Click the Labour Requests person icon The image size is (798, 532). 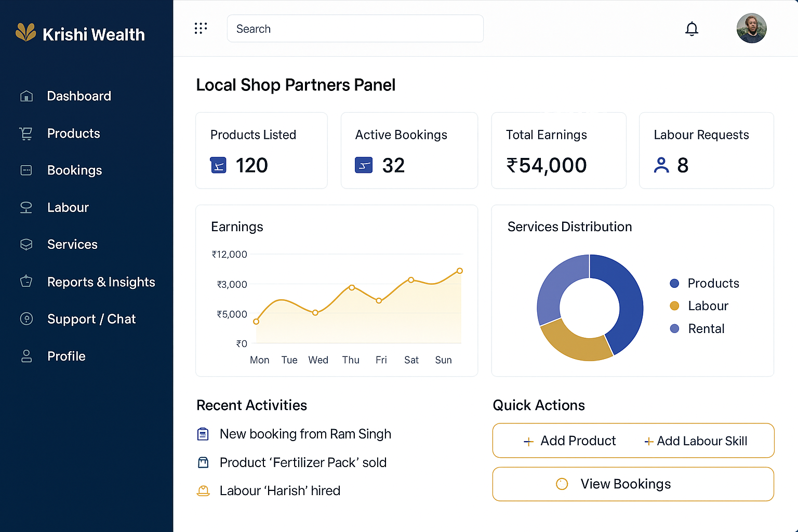tap(661, 165)
